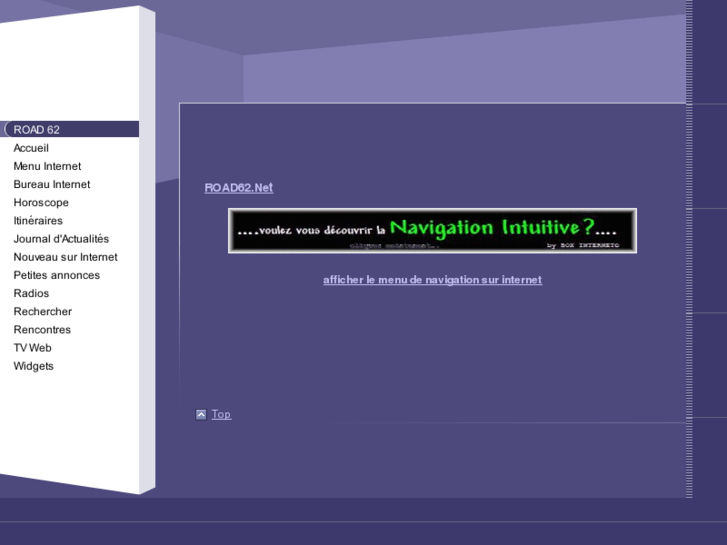Open the Rechercher page
Screen dimensions: 727x545
[x=43, y=311]
